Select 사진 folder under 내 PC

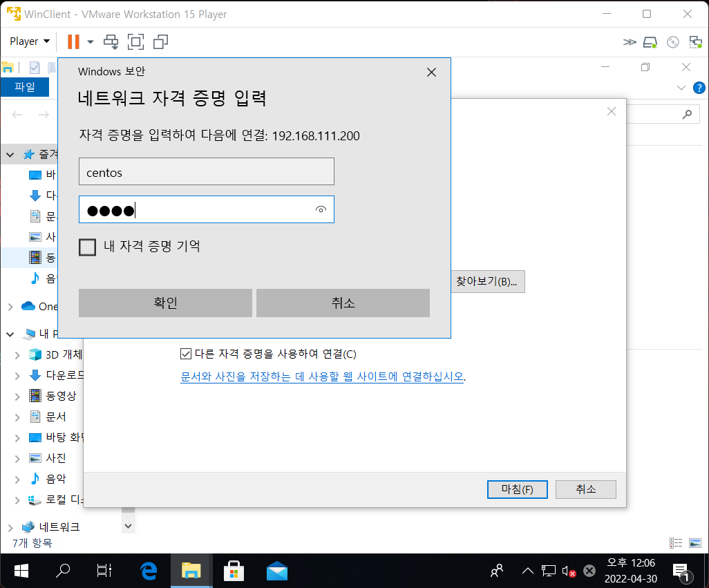[56, 458]
